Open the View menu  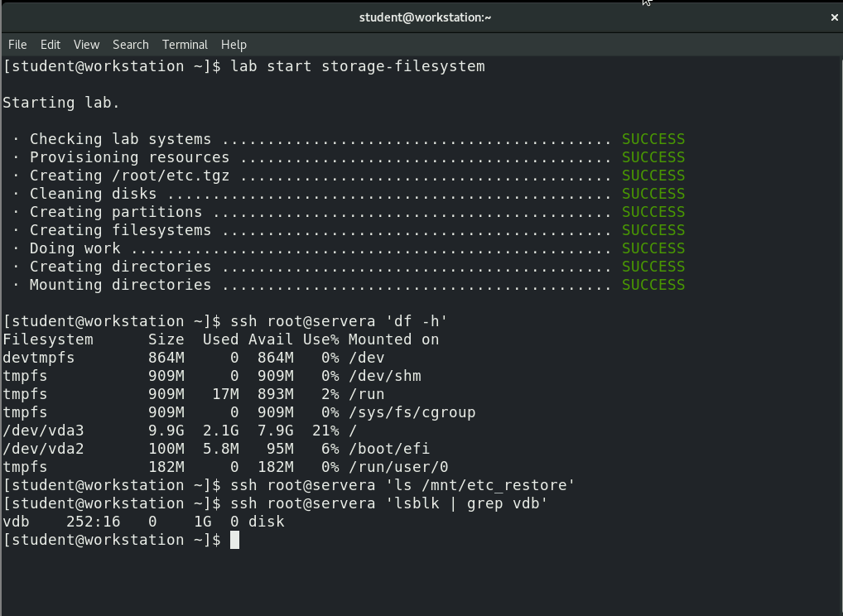(86, 45)
